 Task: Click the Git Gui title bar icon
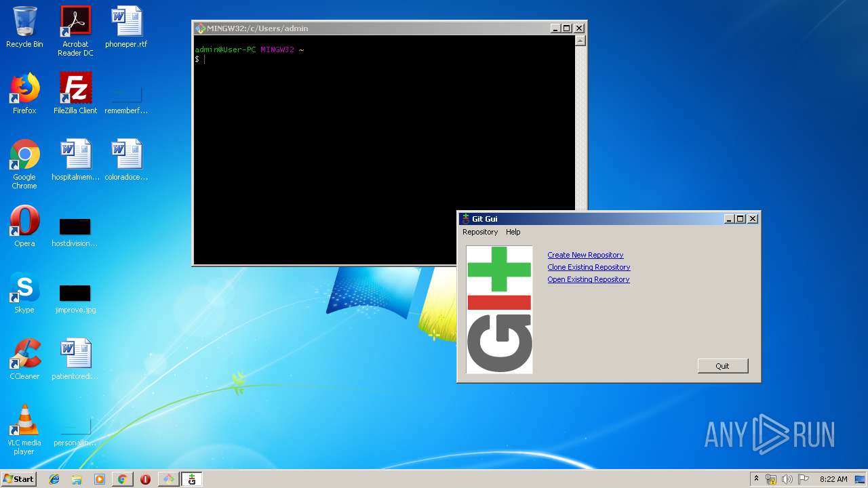(x=465, y=219)
